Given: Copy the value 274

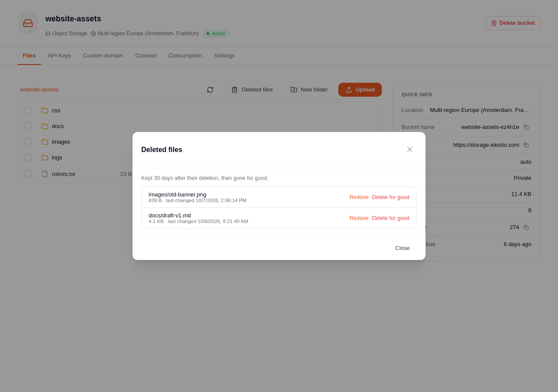Looking at the screenshot, I should pos(526,227).
